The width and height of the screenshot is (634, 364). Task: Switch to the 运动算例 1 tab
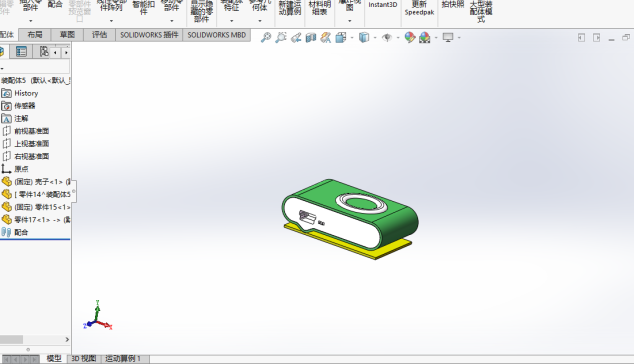[123, 358]
